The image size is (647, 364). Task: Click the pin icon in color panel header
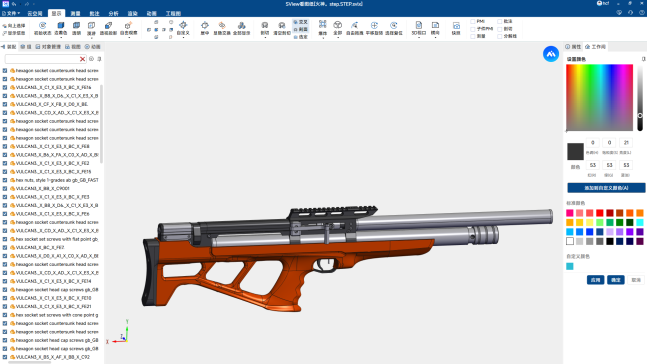[643, 59]
